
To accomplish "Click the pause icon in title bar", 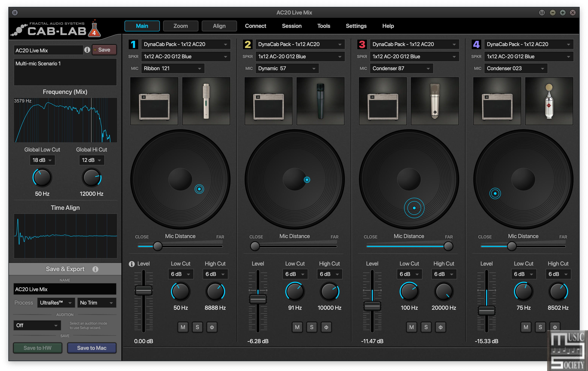I will pos(15,12).
